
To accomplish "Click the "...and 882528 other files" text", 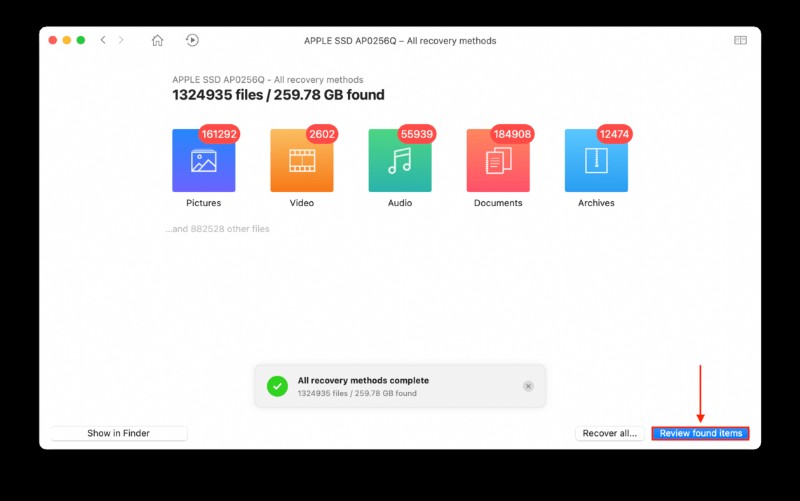I will [217, 229].
